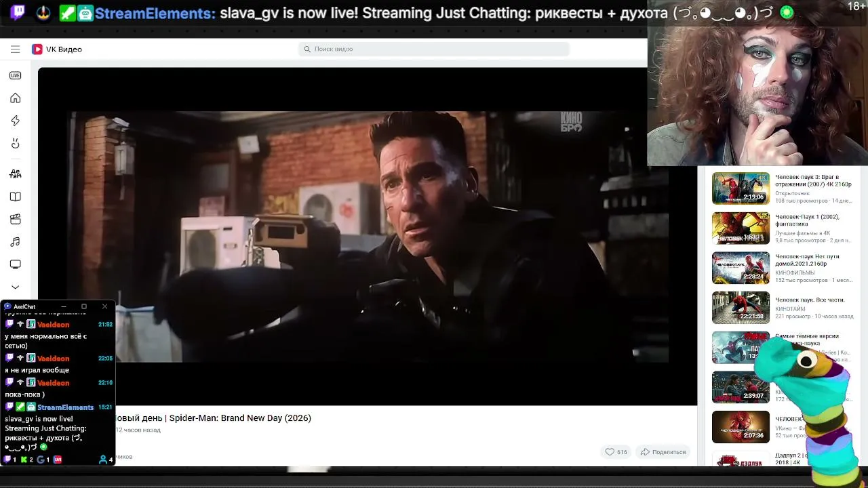
Task: Open thumbnail of Человек-паук Нет пути домой
Action: pos(741,268)
